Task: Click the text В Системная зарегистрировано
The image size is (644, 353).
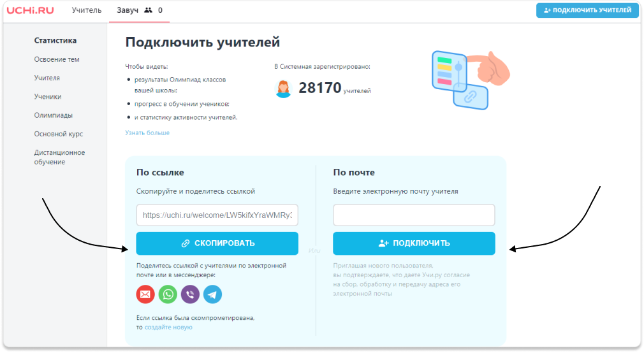Action: pyautogui.click(x=323, y=66)
